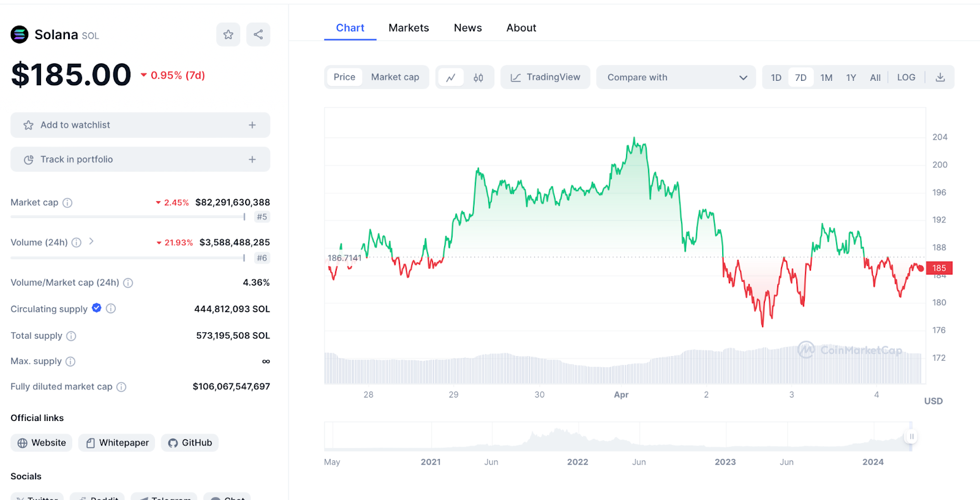Select the line chart icon
This screenshot has width=980, height=500.
pos(451,77)
